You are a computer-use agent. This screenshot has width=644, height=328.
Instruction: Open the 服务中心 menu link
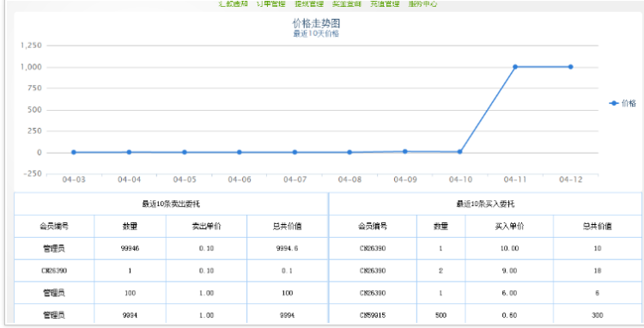pyautogui.click(x=422, y=3)
